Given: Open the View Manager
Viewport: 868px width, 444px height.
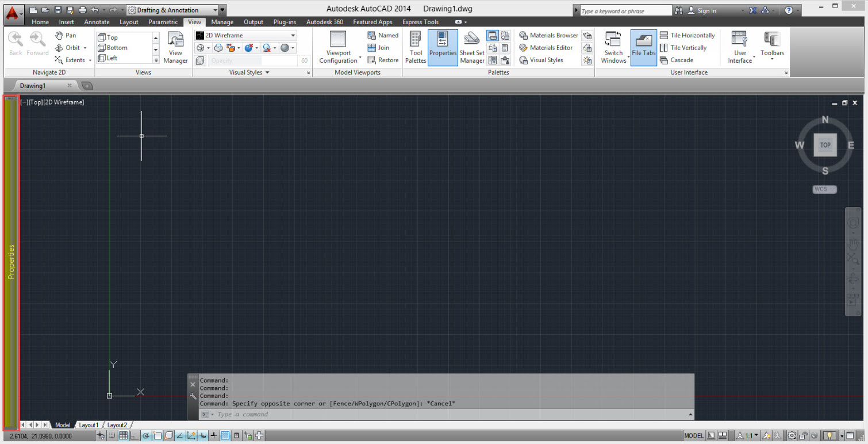Looking at the screenshot, I should tap(175, 47).
